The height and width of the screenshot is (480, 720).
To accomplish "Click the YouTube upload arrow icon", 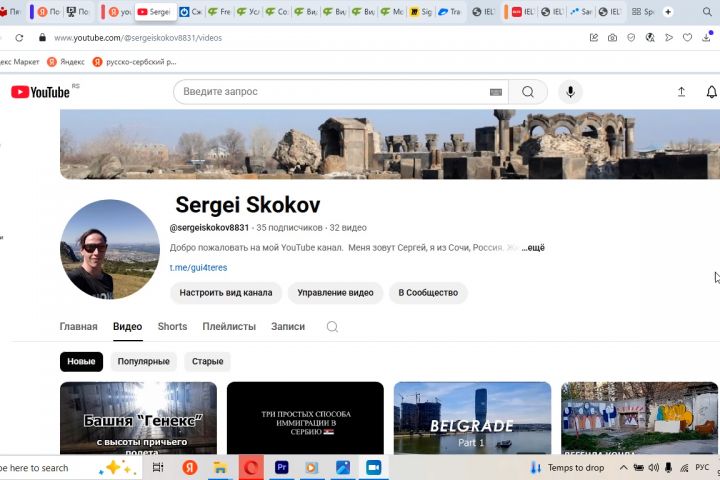I will tap(681, 92).
